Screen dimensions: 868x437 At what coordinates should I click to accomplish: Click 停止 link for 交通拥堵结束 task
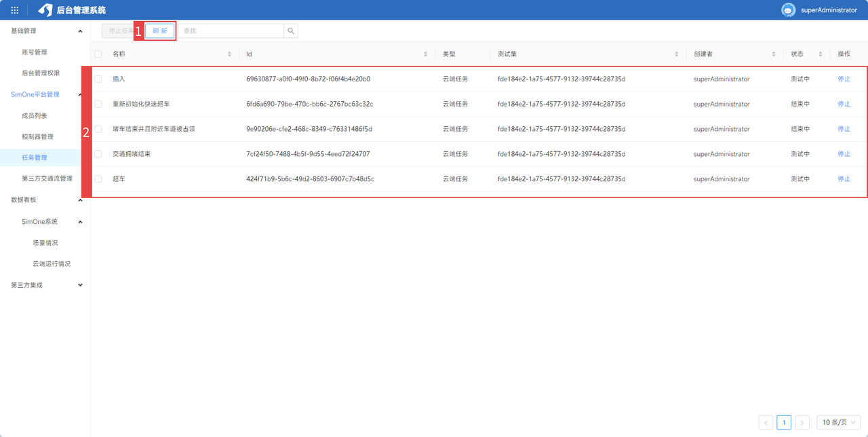tap(844, 154)
